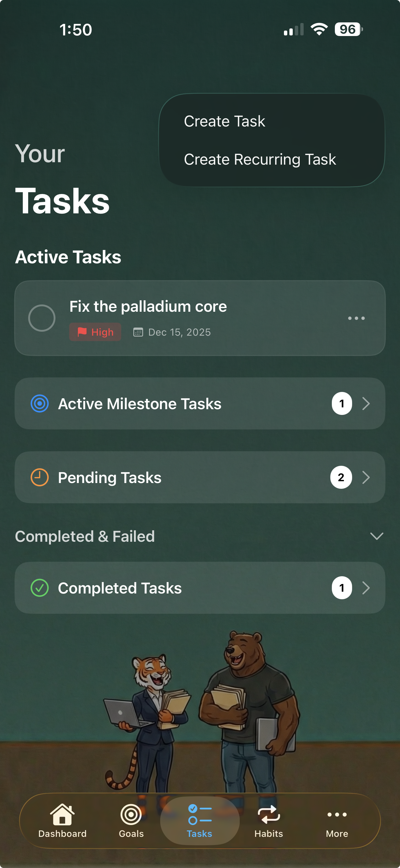Select Create Task from the menu
The height and width of the screenshot is (868, 400).
(x=225, y=121)
